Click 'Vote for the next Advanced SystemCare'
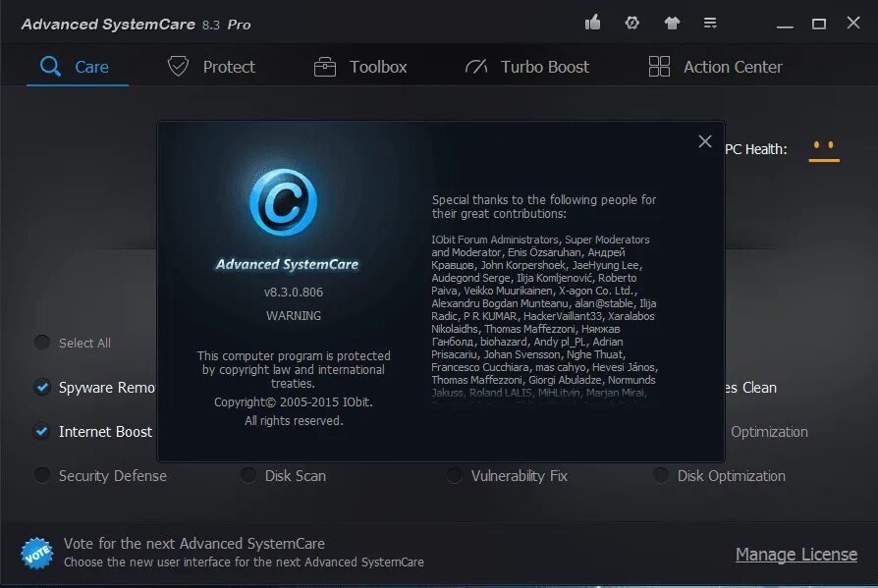 [194, 543]
